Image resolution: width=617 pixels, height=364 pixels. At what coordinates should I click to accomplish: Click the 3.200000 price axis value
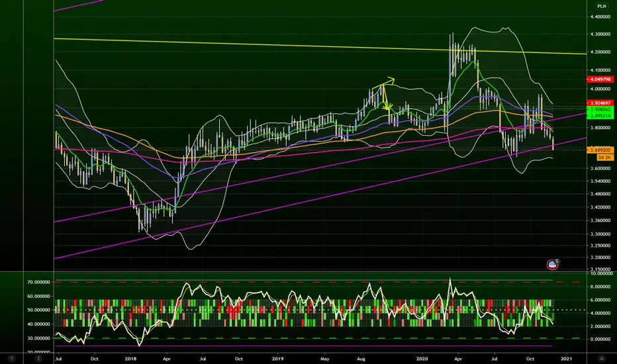click(x=600, y=257)
